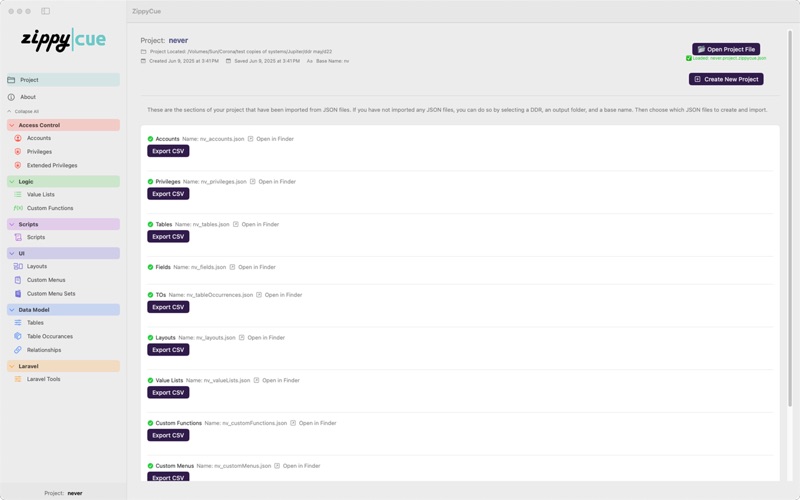Click the Extended Privileges shield icon
Image resolution: width=800 pixels, height=500 pixels.
click(18, 166)
